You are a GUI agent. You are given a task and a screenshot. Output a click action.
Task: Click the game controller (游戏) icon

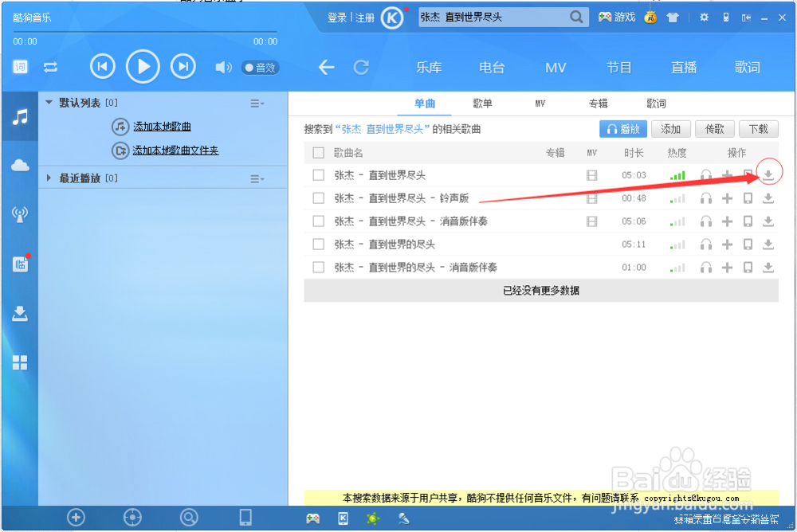coord(606,16)
